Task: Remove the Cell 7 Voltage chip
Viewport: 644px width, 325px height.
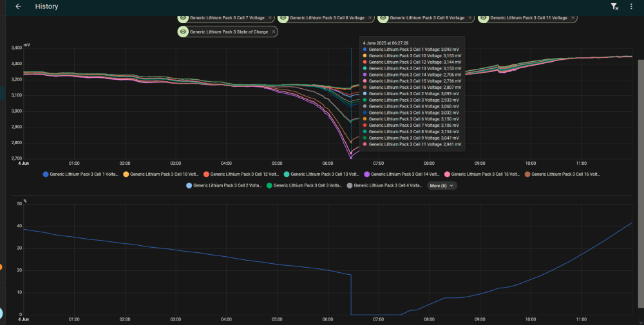Action: pos(270,17)
